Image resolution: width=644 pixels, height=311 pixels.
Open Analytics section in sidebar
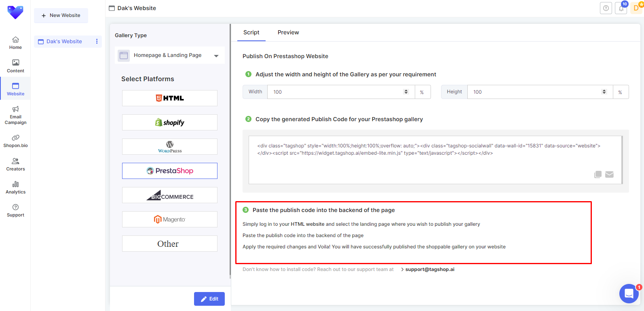[x=15, y=187]
